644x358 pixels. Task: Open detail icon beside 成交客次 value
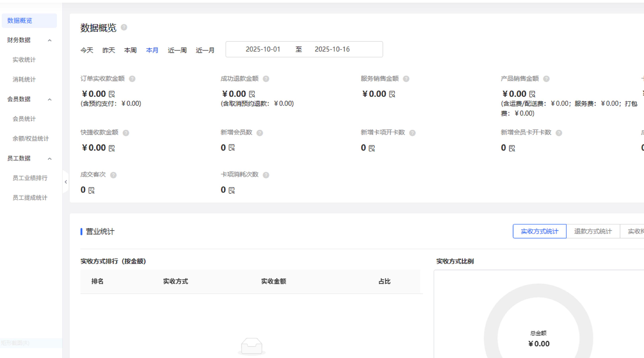[91, 190]
